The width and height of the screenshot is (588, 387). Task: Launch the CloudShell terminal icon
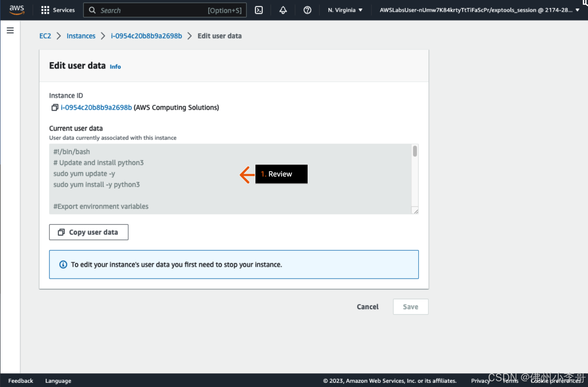pyautogui.click(x=259, y=10)
